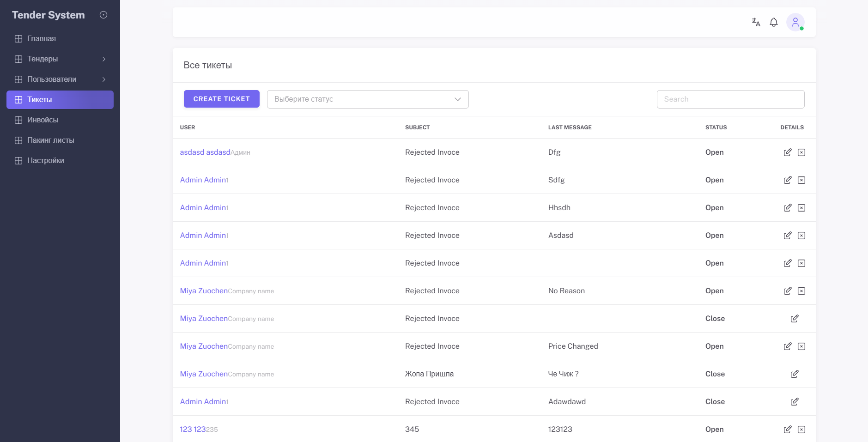Close the Price Changed ticket
868x442 pixels.
pyautogui.click(x=801, y=346)
